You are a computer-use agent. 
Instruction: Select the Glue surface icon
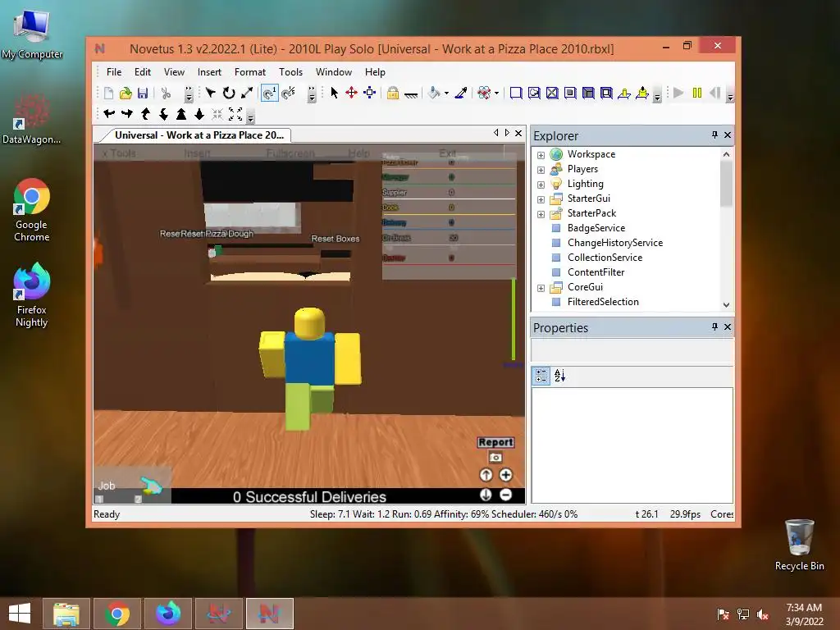[534, 94]
